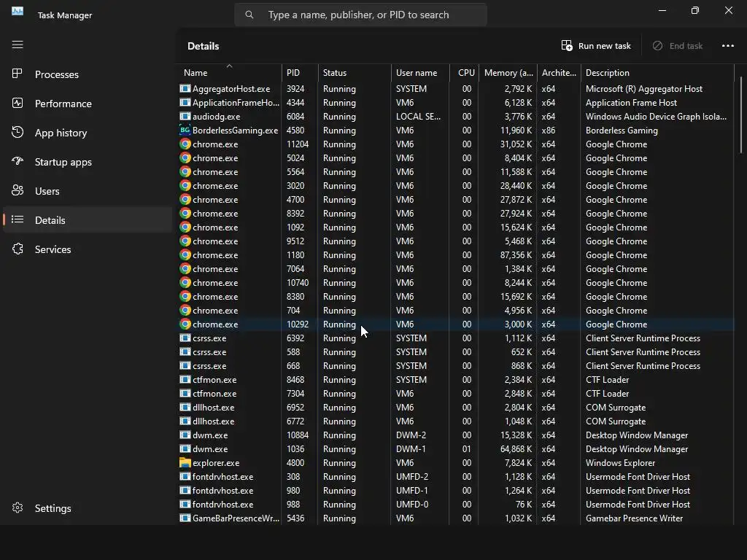Open the hamburger navigation menu
The image size is (747, 560).
click(18, 44)
